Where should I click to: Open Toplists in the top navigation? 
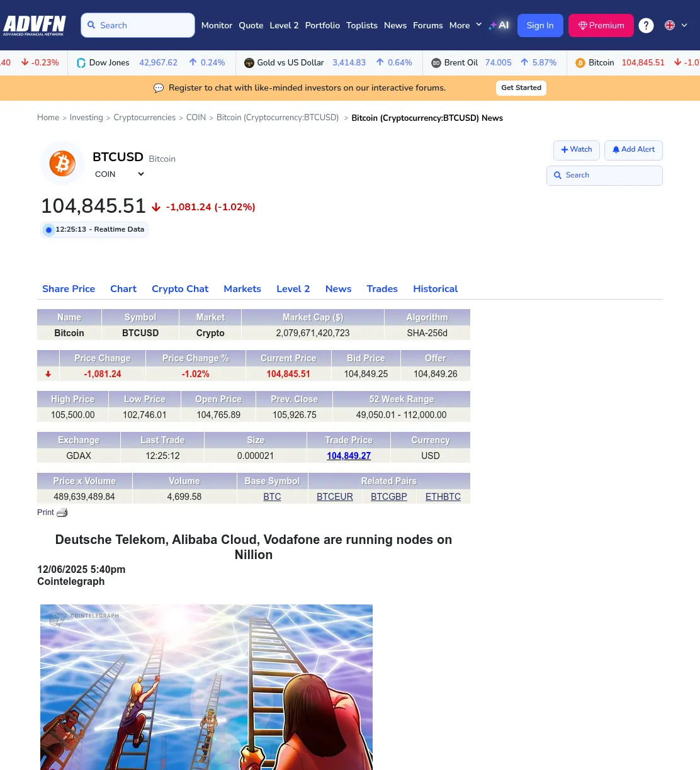(362, 25)
